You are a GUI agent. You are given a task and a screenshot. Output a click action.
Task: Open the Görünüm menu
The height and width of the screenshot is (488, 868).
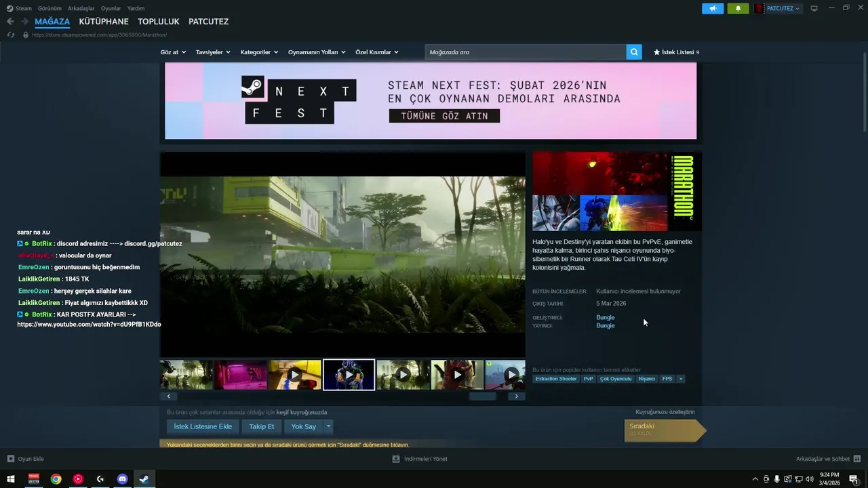click(50, 9)
